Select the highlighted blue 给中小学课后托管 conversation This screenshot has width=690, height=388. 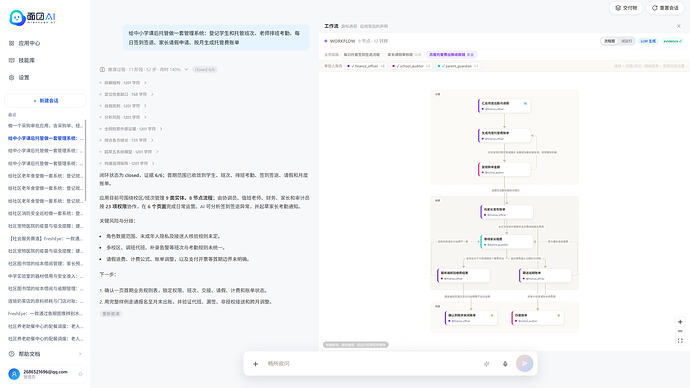pos(45,138)
